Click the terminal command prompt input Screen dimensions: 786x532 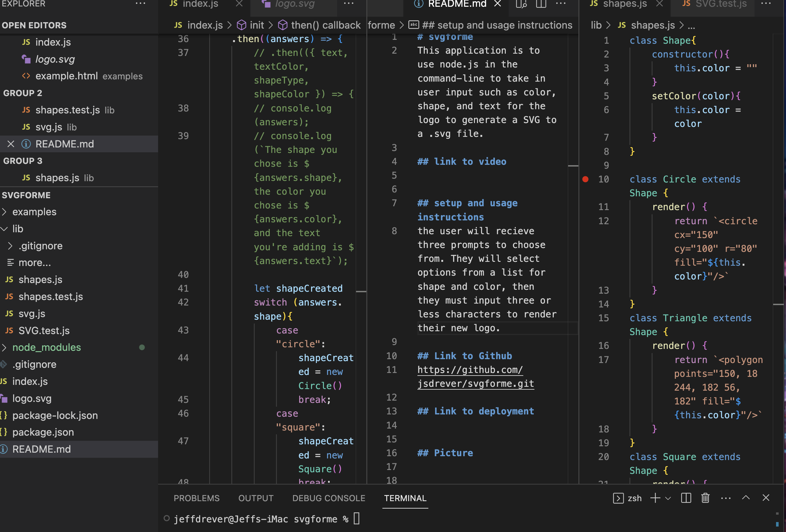356,519
